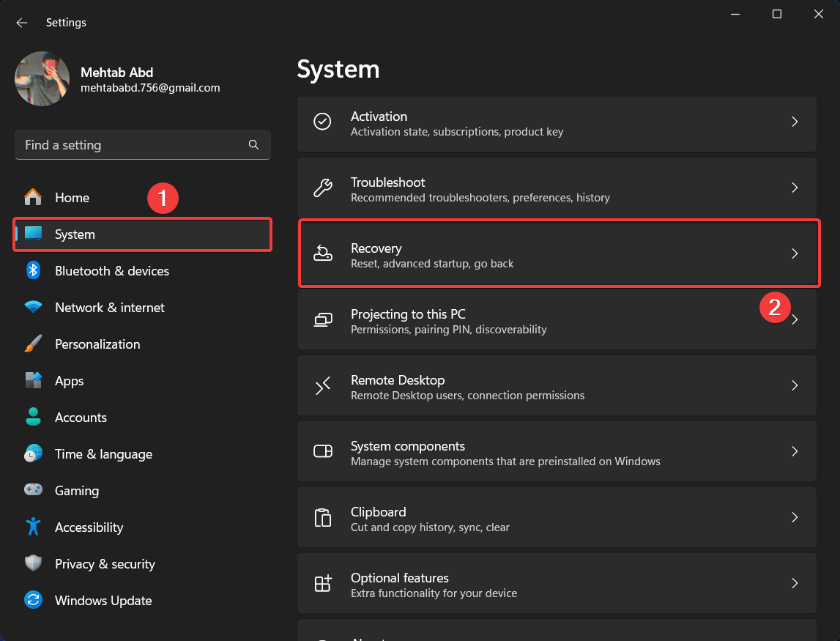Click 'Permissions, pairing PIN, discoverability' text
The height and width of the screenshot is (641, 840).
coord(448,329)
